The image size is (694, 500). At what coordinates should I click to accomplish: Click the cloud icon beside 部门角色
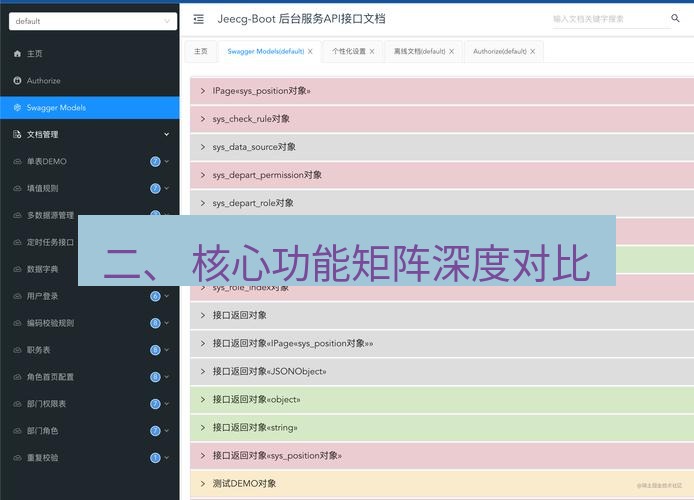(x=17, y=431)
